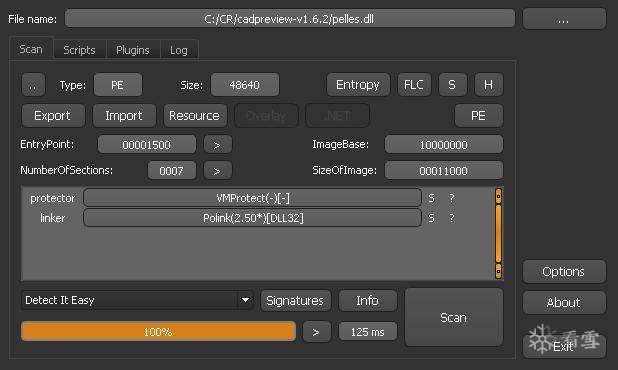Open the Resource viewer
The height and width of the screenshot is (370, 618).
pos(195,116)
